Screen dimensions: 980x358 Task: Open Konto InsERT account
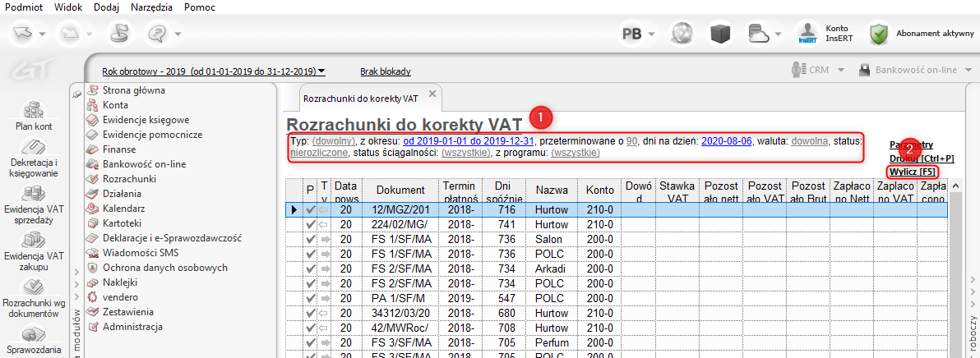tap(824, 34)
